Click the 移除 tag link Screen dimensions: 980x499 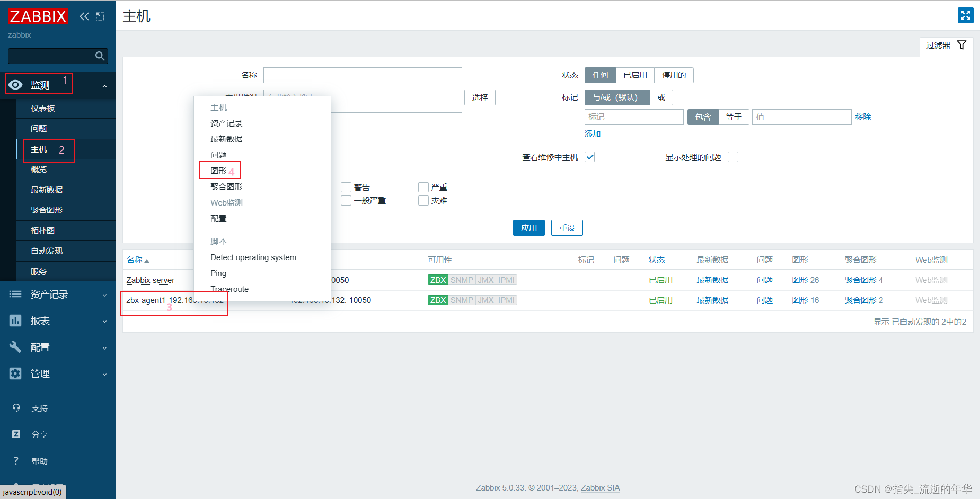[x=863, y=117]
